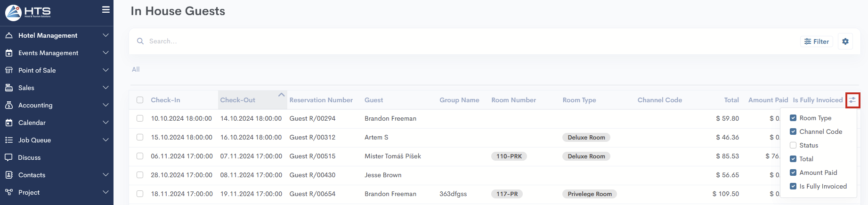The height and width of the screenshot is (205, 868).
Task: Click the hamburger menu icon in sidebar header
Action: point(106,9)
